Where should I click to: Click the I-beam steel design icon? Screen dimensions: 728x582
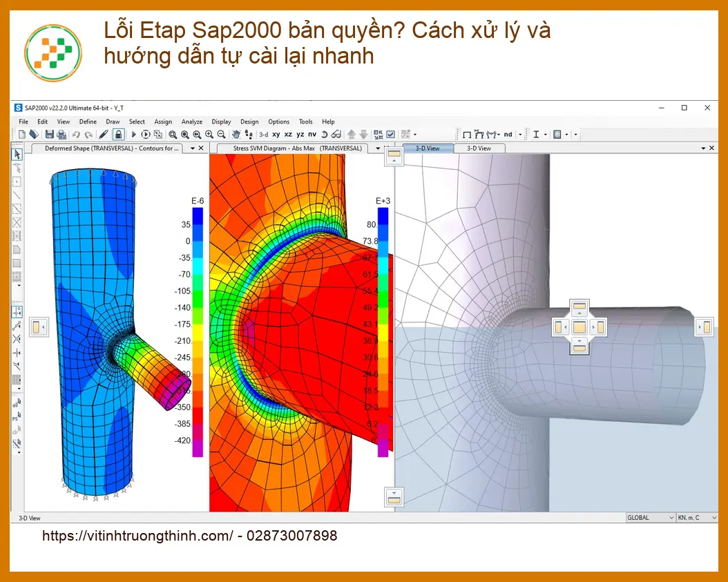[536, 135]
